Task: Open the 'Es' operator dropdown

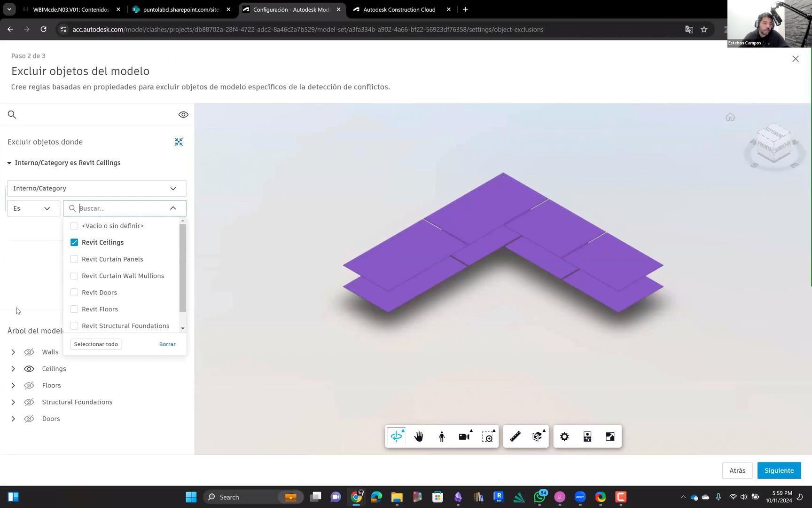Action: 33,208
